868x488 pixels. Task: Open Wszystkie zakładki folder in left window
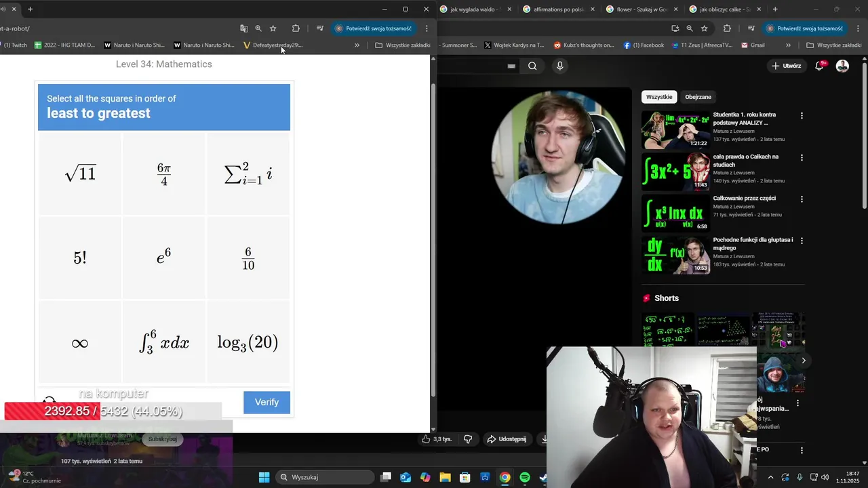point(403,45)
